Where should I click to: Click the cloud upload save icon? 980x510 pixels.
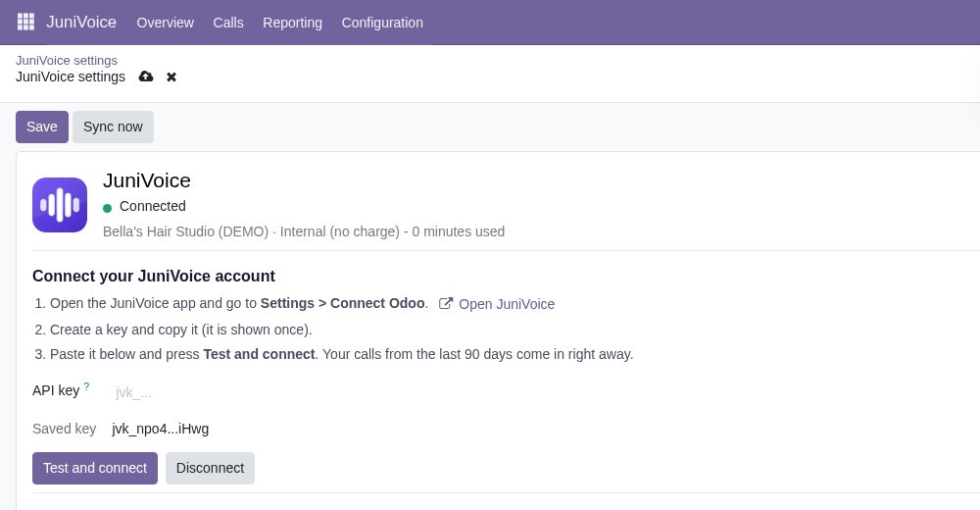coord(146,76)
